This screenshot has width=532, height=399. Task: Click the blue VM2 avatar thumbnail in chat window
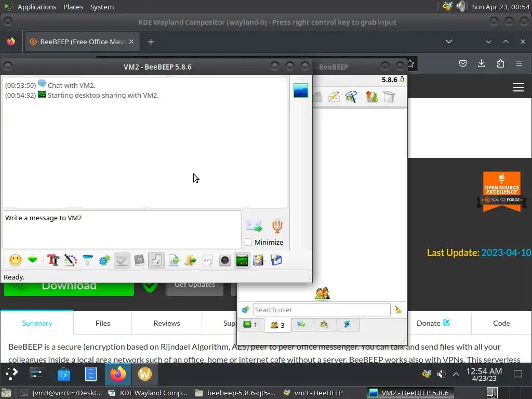301,90
